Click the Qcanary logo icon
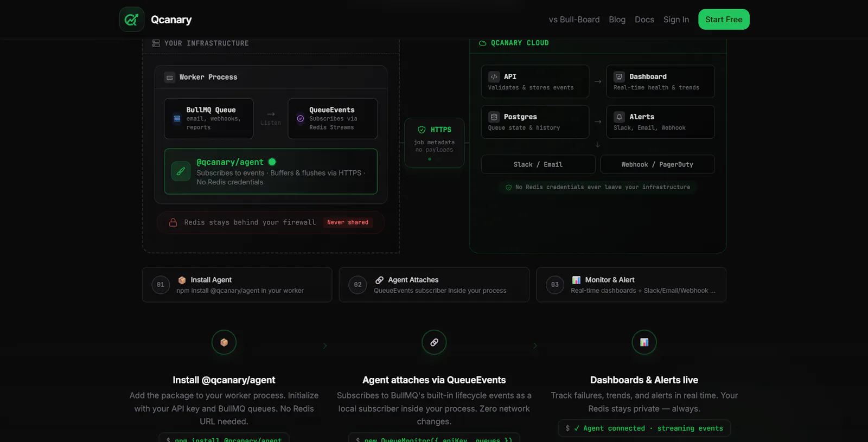The image size is (868, 442). (x=132, y=20)
